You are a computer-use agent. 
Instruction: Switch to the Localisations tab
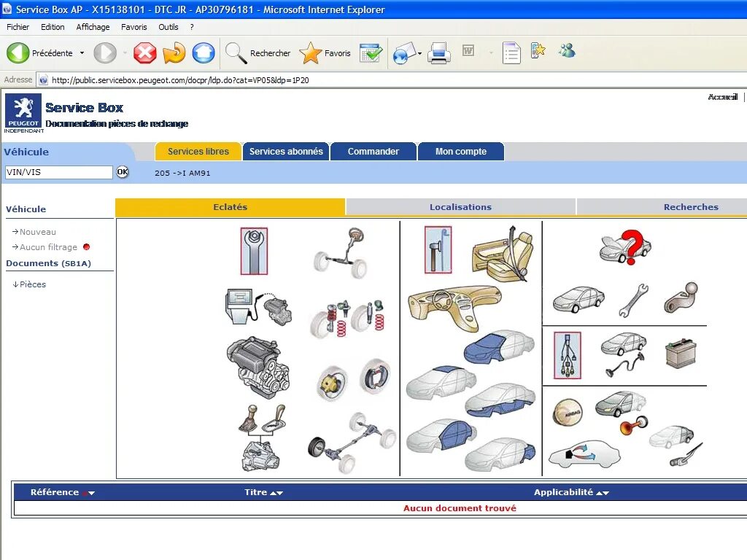(x=461, y=207)
